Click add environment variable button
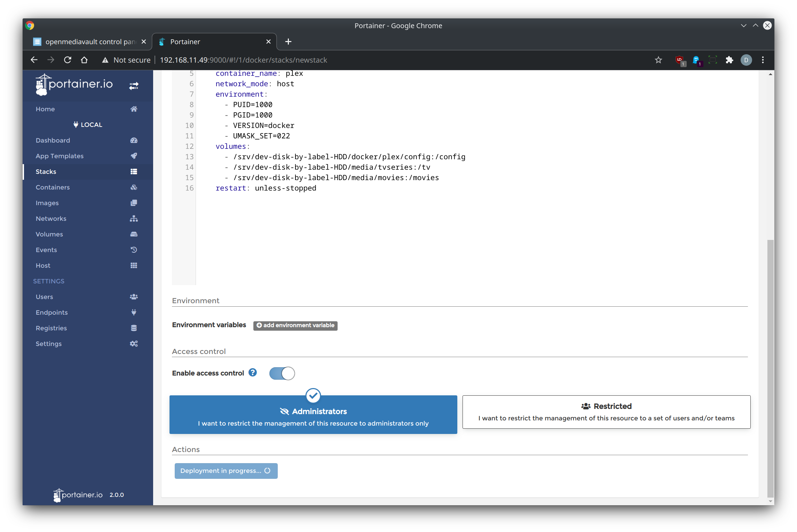 click(x=295, y=325)
